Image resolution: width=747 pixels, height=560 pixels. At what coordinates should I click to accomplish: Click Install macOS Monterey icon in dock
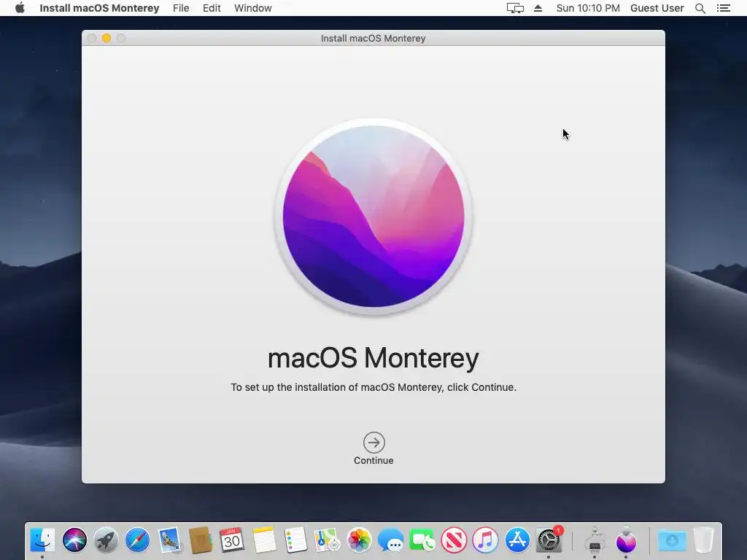coord(626,540)
